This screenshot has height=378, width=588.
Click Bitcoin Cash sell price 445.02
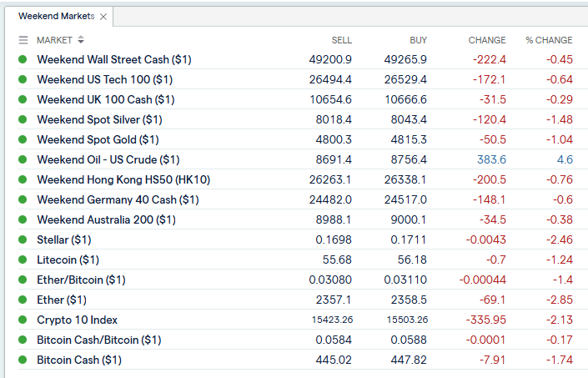(334, 360)
